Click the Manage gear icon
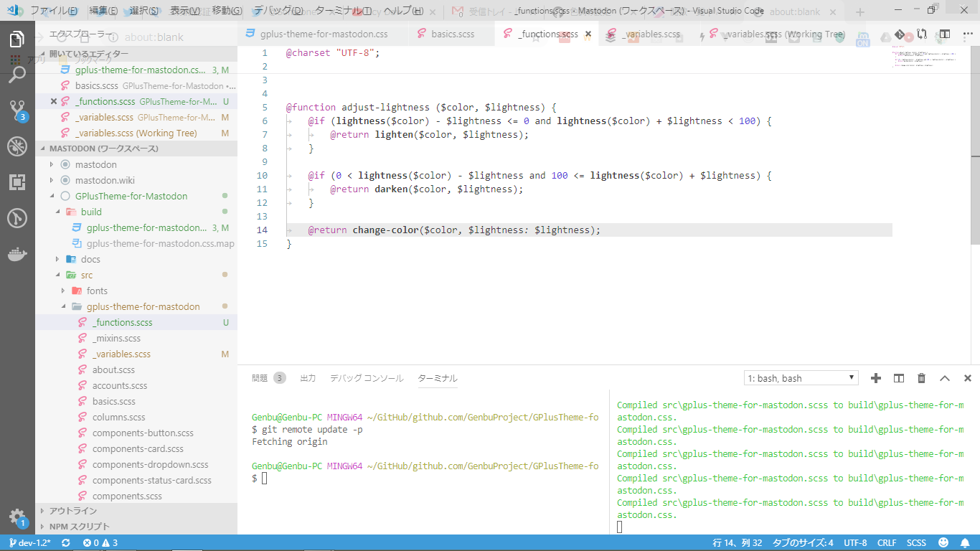980x551 pixels. pos(17,517)
